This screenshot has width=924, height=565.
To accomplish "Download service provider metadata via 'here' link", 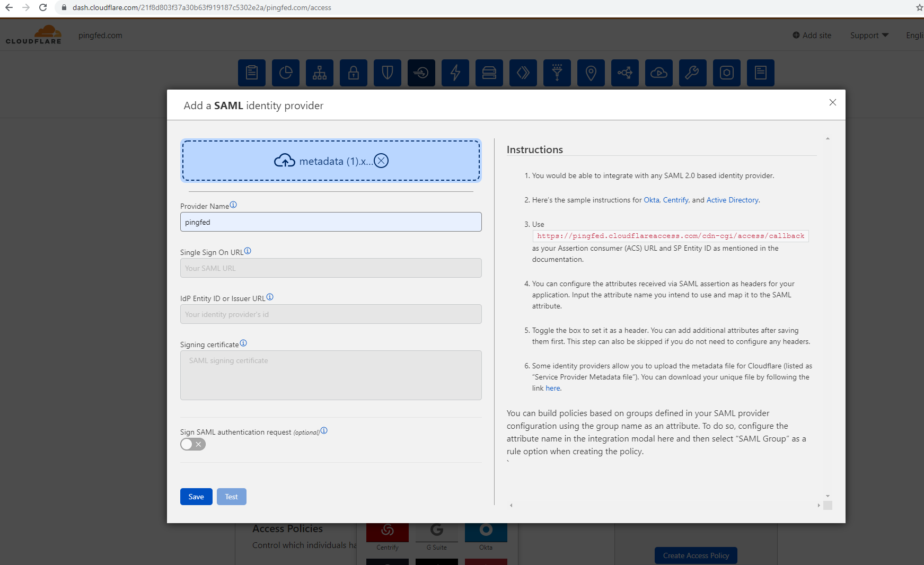I will coord(552,389).
